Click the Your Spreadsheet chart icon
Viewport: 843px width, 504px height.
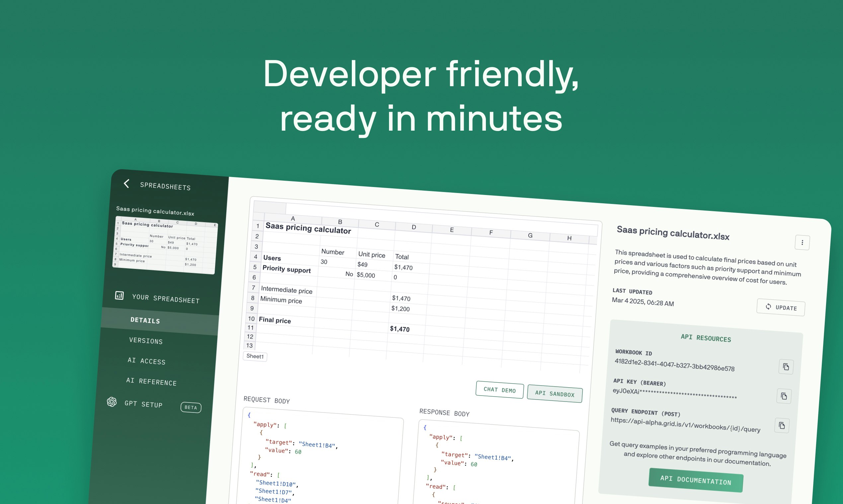point(119,295)
